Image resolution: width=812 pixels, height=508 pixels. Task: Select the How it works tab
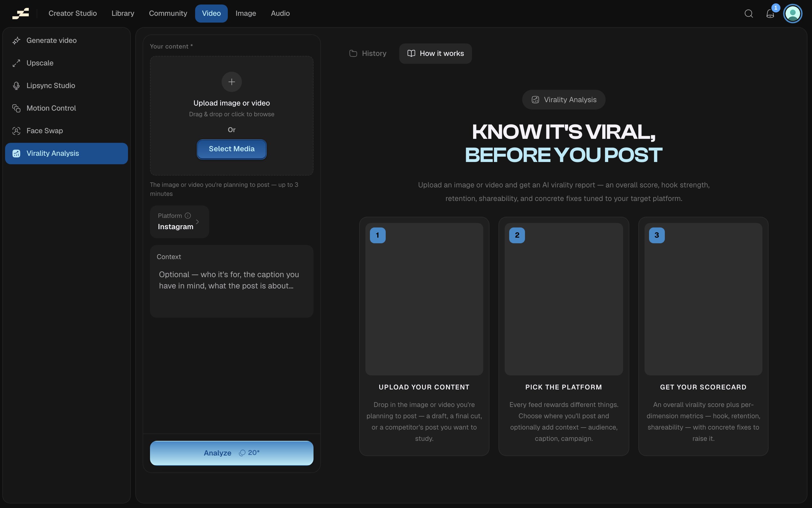point(435,53)
